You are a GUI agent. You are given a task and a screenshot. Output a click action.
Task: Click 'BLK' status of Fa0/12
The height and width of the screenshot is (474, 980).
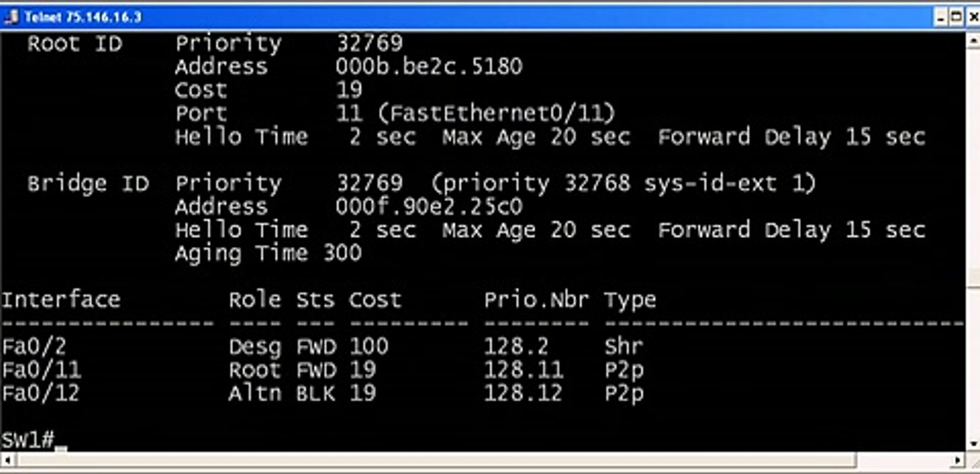[316, 393]
